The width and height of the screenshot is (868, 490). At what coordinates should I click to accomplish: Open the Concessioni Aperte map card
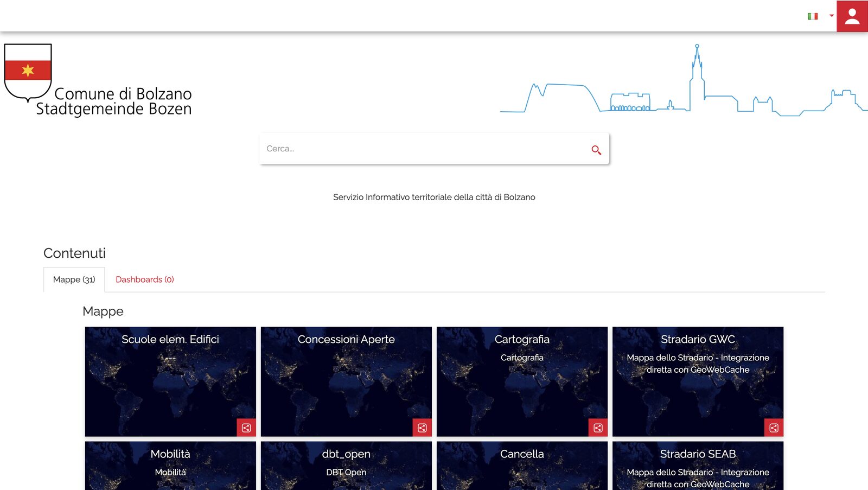[x=346, y=381]
